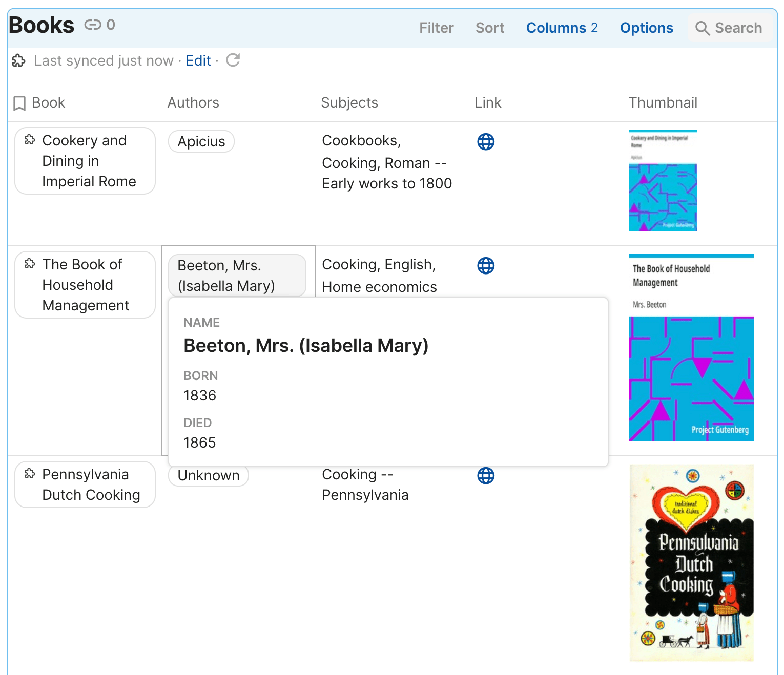Click the sync icon beside Cookery and Dining
This screenshot has height=675, width=784.
click(x=29, y=139)
